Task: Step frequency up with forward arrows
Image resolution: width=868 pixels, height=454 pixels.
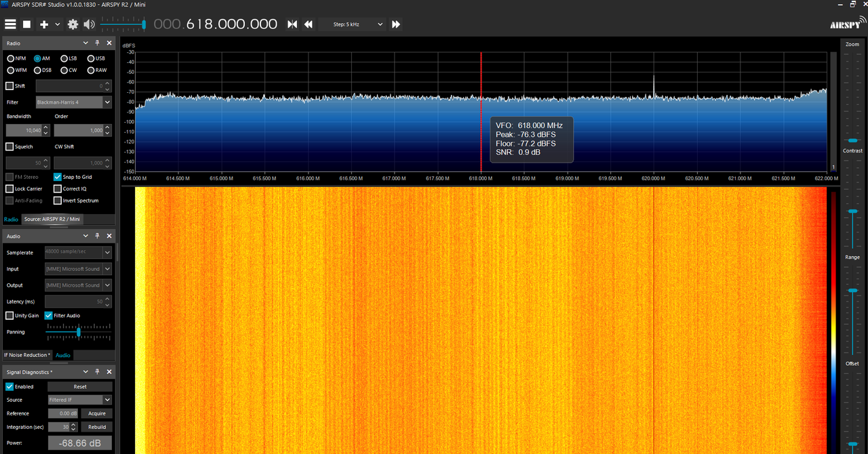Action: tap(396, 24)
